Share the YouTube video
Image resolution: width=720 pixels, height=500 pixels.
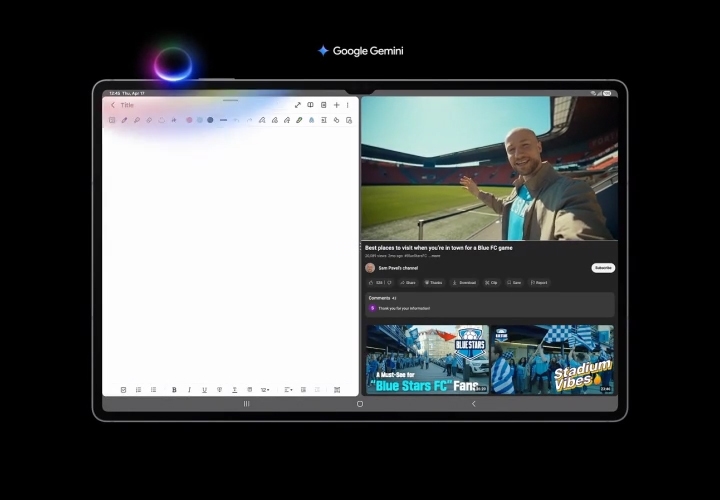(408, 283)
